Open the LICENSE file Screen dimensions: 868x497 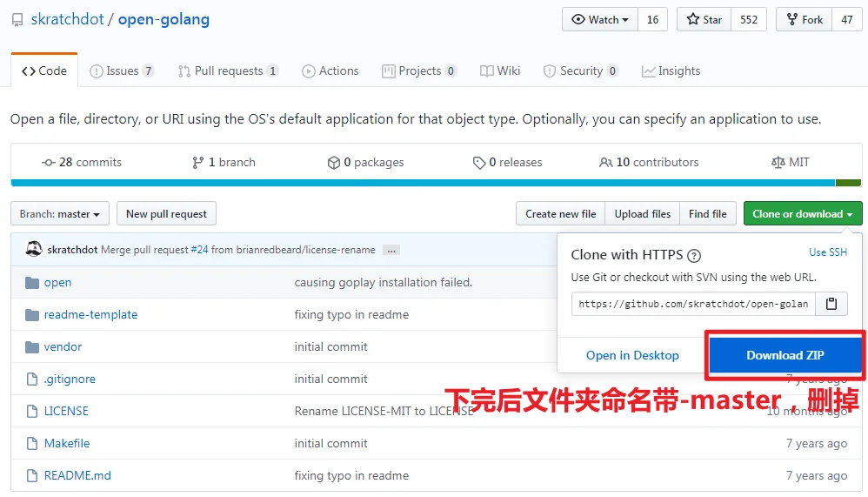point(66,411)
